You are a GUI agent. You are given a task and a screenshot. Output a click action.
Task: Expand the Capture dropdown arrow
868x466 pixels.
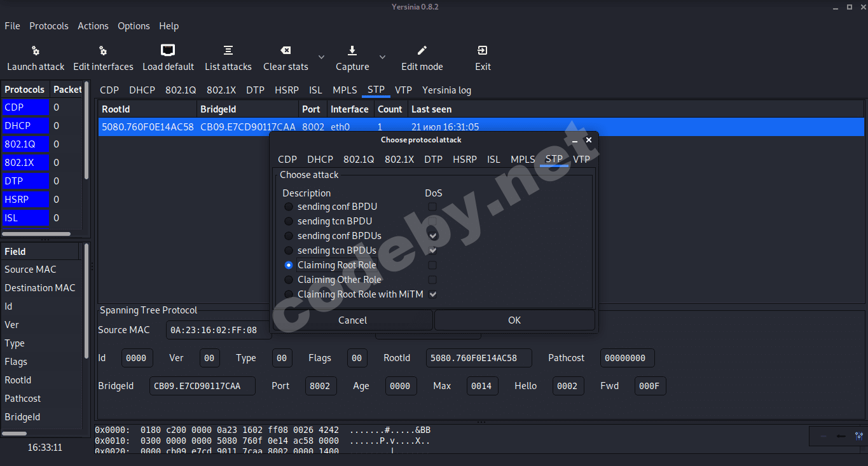coord(382,57)
